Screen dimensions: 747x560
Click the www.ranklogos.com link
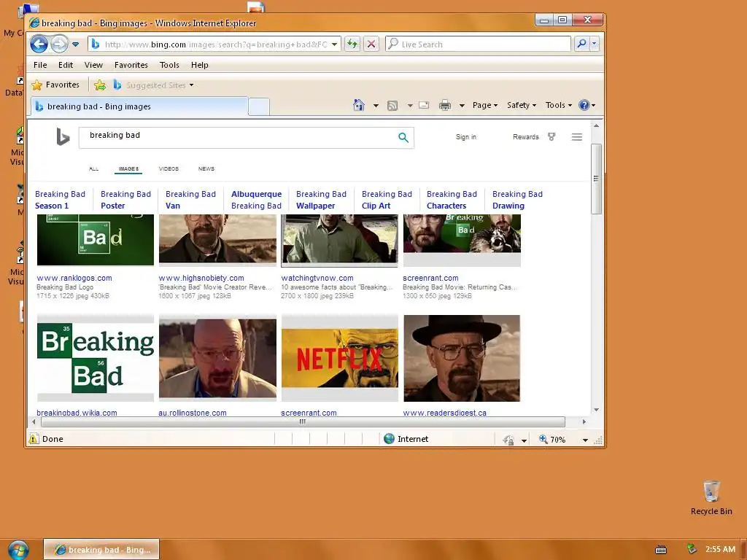74,278
